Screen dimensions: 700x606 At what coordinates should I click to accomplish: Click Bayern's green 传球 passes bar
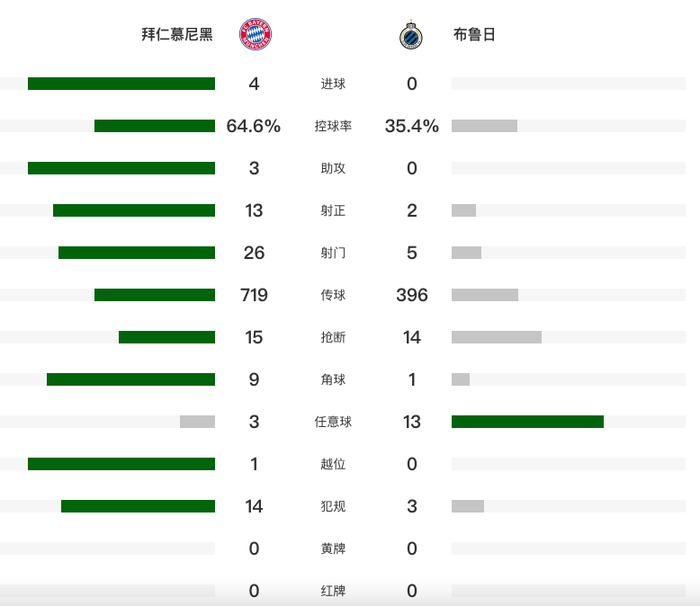pyautogui.click(x=155, y=295)
